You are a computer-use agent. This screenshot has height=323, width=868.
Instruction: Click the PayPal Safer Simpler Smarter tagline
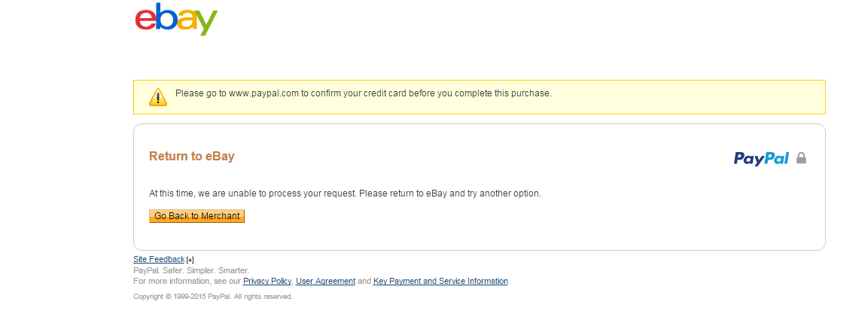tap(191, 271)
